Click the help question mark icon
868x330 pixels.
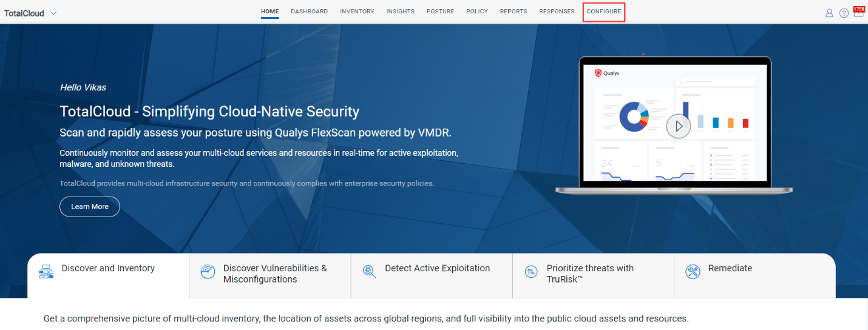click(844, 13)
